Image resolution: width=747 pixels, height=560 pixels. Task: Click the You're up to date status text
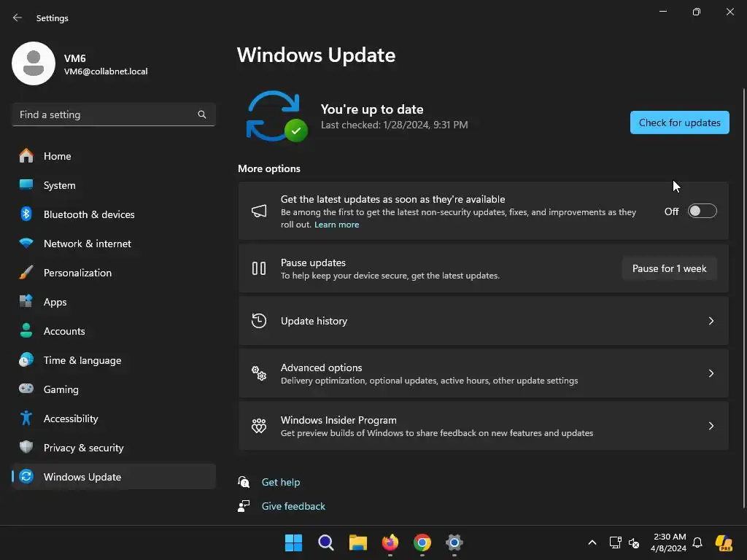pyautogui.click(x=372, y=109)
